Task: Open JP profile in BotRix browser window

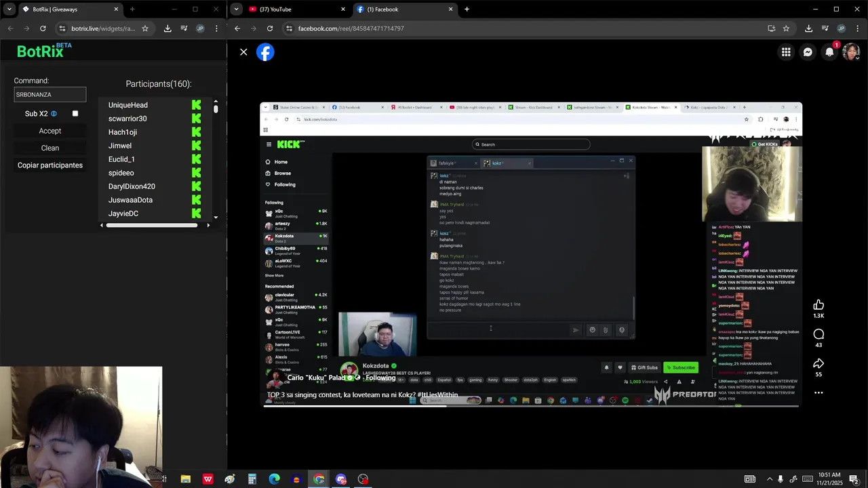Action: click(200, 28)
